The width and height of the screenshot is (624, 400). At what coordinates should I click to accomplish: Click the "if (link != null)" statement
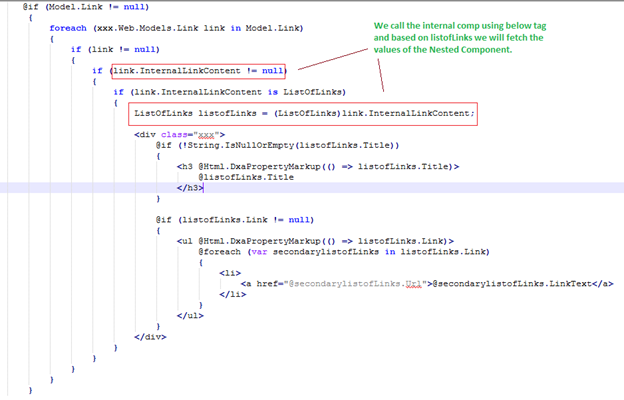point(115,49)
